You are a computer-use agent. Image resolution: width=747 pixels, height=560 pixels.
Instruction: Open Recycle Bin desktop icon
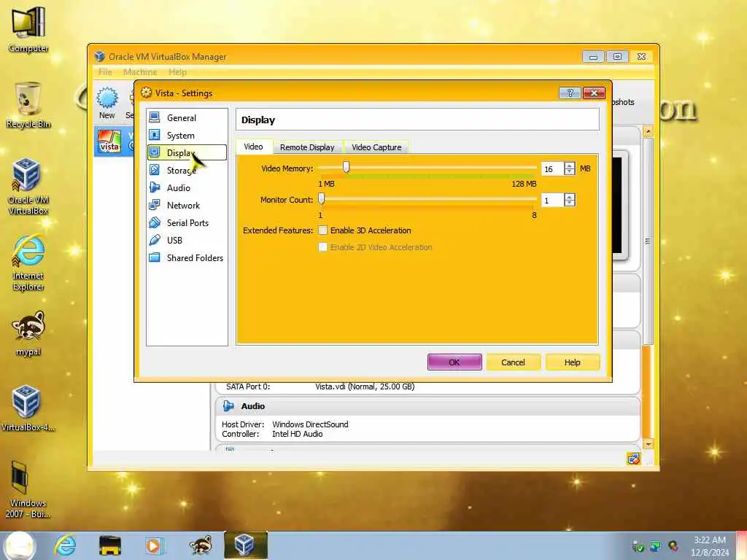coord(28,105)
